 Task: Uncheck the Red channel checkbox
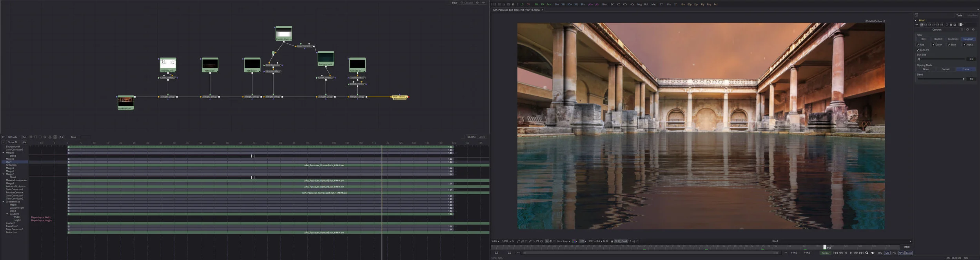tap(918, 45)
